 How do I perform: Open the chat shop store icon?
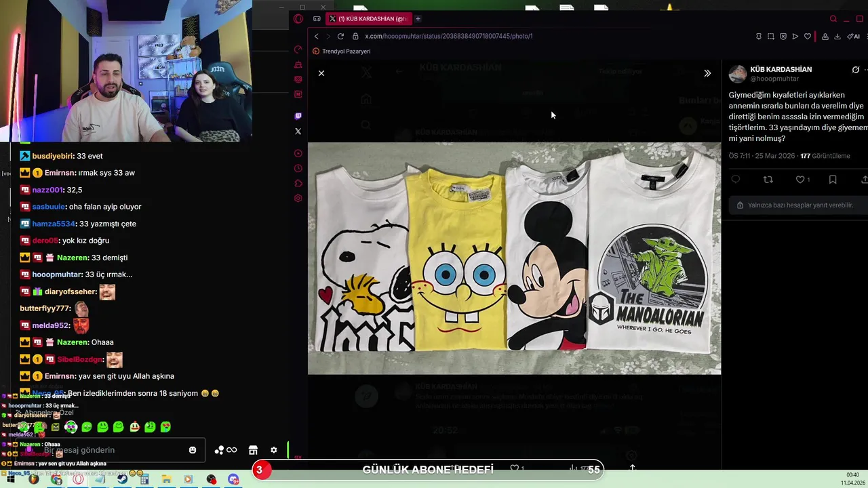(253, 450)
